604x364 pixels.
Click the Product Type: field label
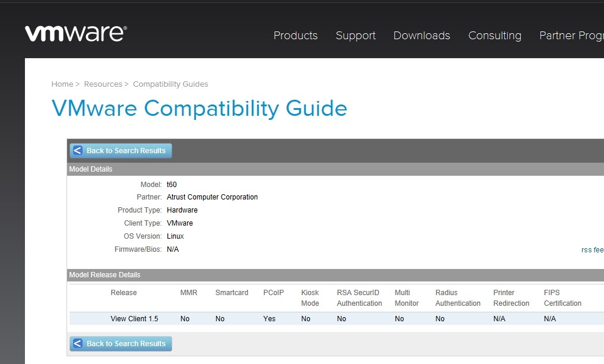coord(140,210)
